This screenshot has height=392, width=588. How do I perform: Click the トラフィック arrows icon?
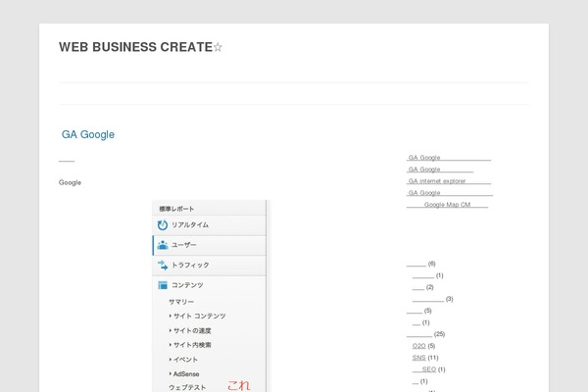pos(163,266)
